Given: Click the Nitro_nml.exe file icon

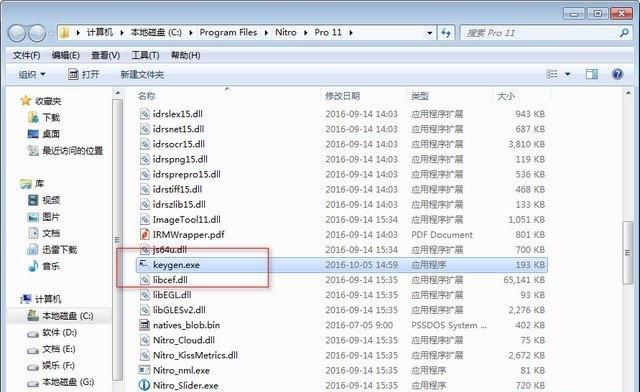Looking at the screenshot, I should pos(144,370).
